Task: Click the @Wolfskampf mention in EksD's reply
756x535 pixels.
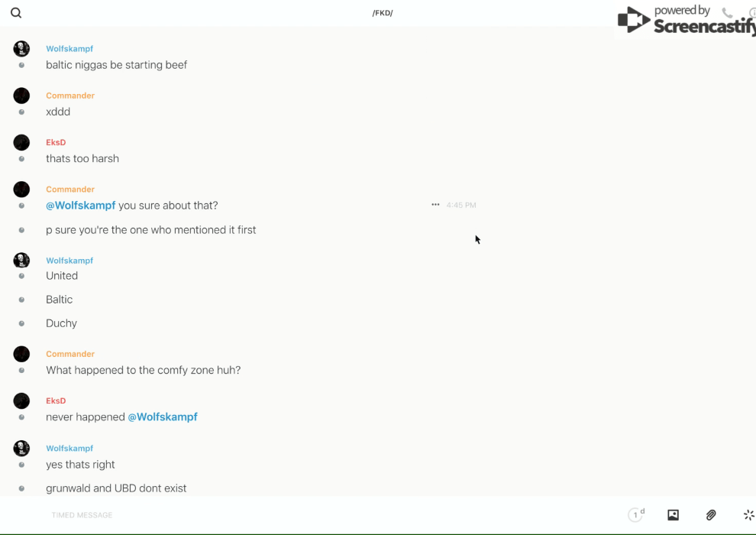Action: (163, 417)
